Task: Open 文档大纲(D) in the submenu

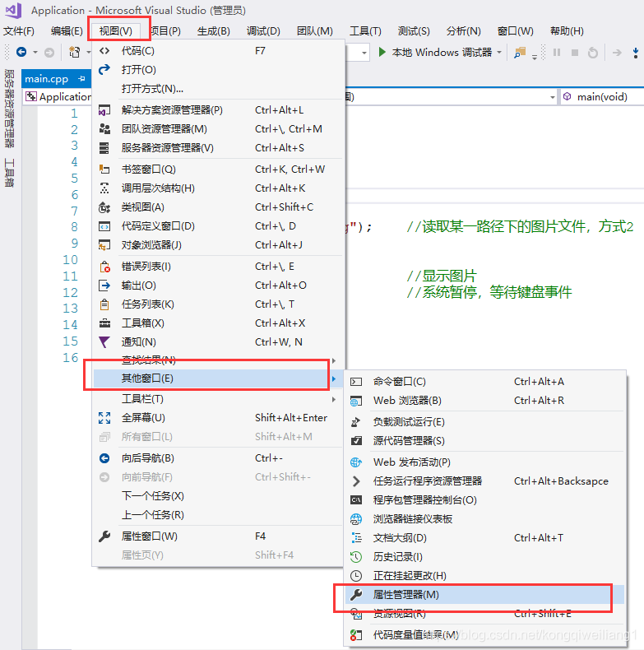Action: point(485,537)
